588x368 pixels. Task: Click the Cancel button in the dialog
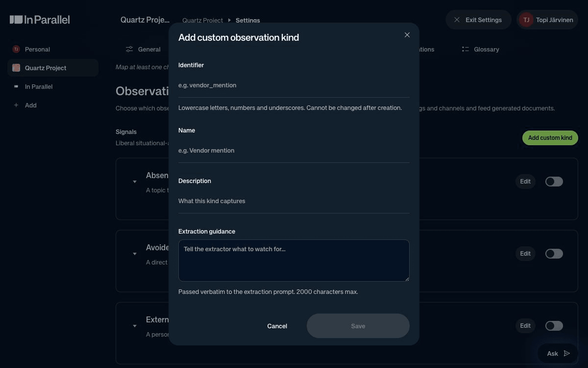(x=277, y=326)
